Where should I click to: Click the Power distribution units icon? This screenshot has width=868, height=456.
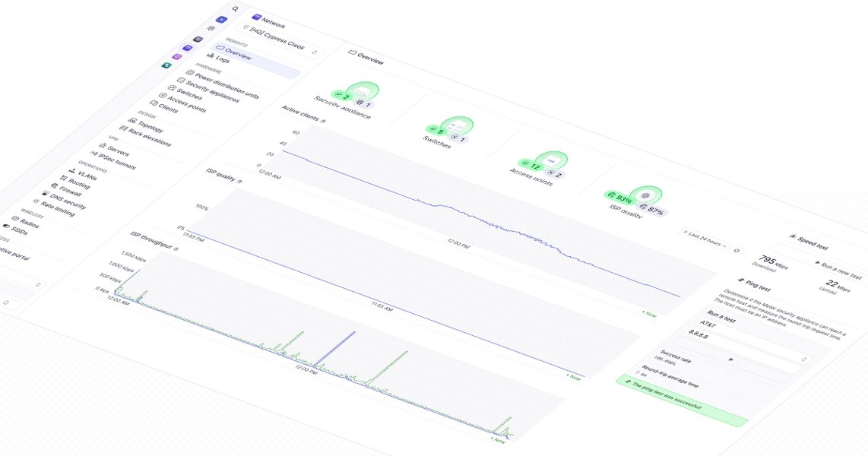coord(190,72)
